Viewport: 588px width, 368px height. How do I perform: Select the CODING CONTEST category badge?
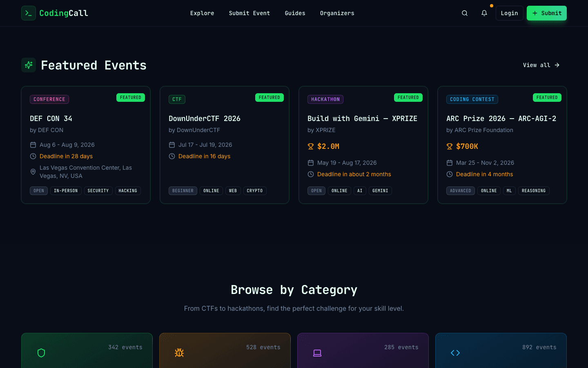point(472,99)
